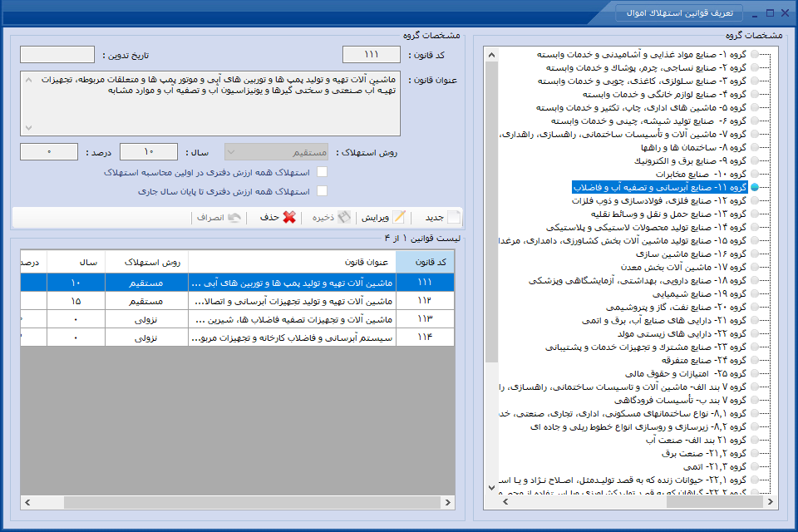Select radio bullet for گروه ۱۶ صنایع ماشین سازی
Viewport: 798px width, 532px height.
coord(754,254)
